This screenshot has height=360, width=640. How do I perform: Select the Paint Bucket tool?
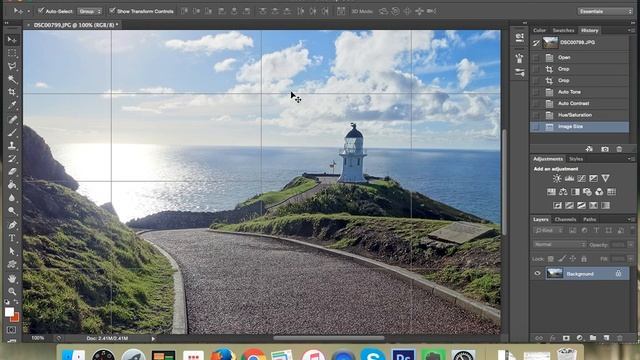coord(12,185)
